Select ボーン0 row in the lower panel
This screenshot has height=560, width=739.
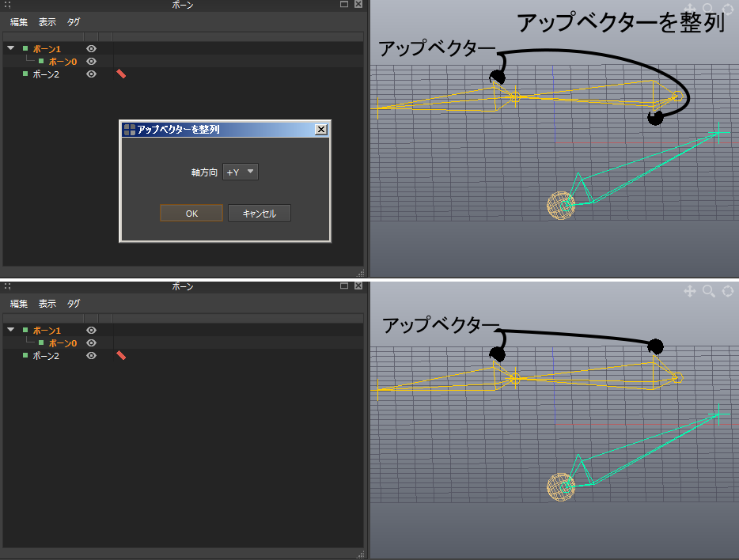(x=183, y=342)
